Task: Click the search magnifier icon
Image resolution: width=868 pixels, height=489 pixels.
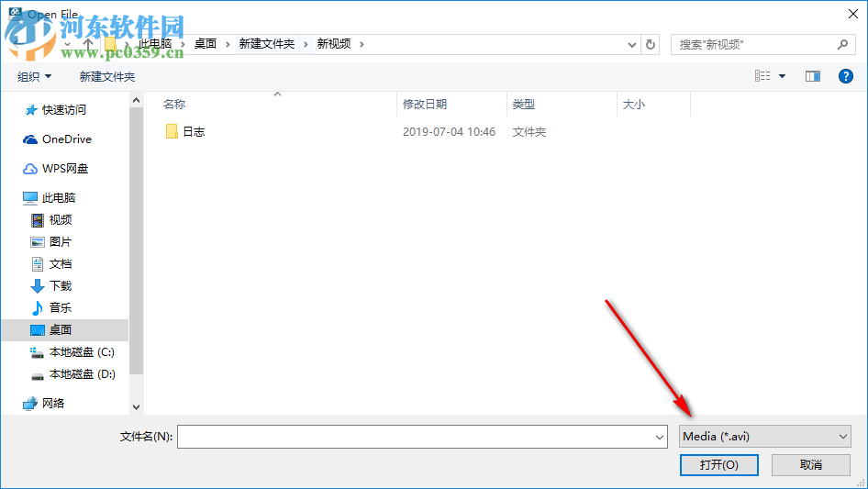Action: [x=842, y=44]
